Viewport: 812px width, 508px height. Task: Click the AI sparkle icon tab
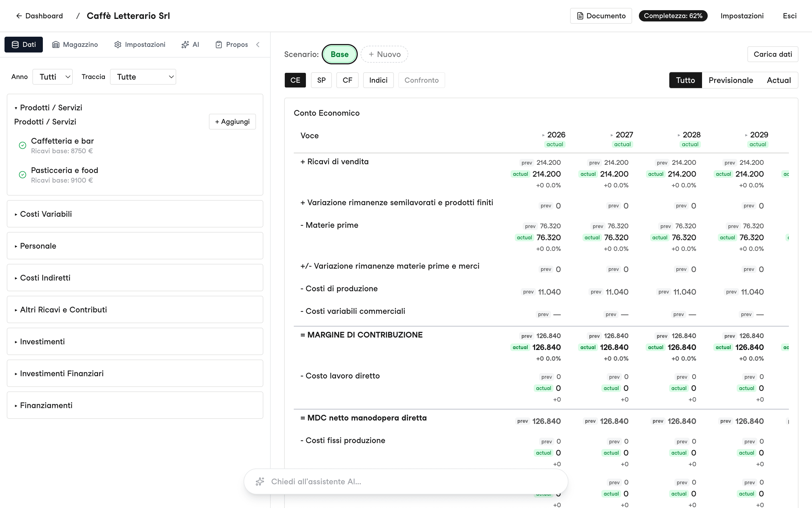pyautogui.click(x=185, y=44)
